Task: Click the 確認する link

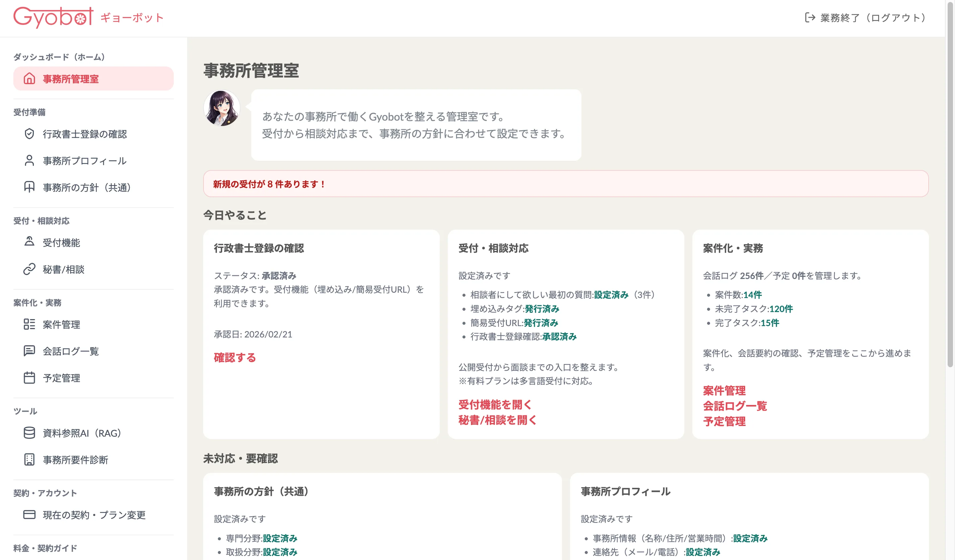Action: click(x=235, y=358)
